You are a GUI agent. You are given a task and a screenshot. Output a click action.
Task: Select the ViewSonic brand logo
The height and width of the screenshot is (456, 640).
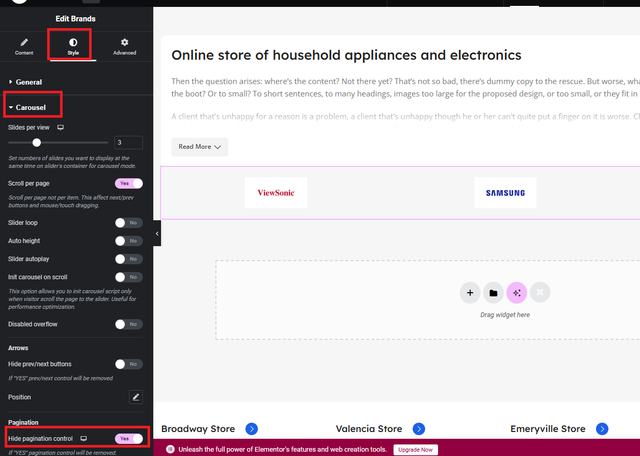[276, 193]
